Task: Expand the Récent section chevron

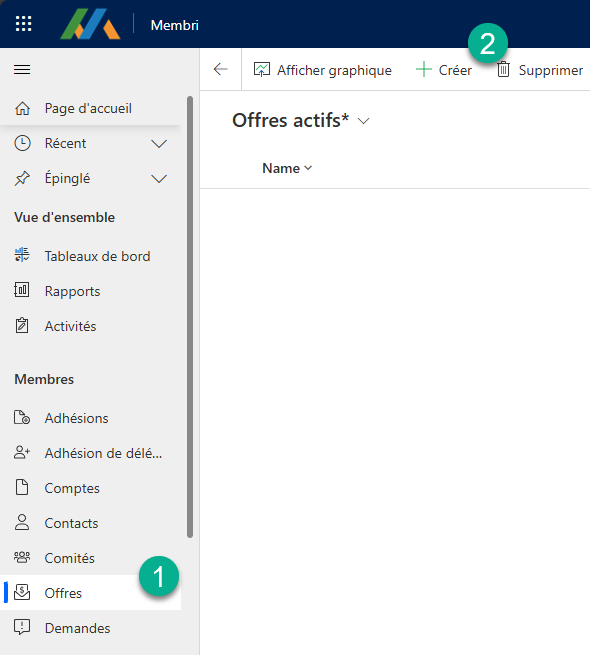Action: [159, 144]
